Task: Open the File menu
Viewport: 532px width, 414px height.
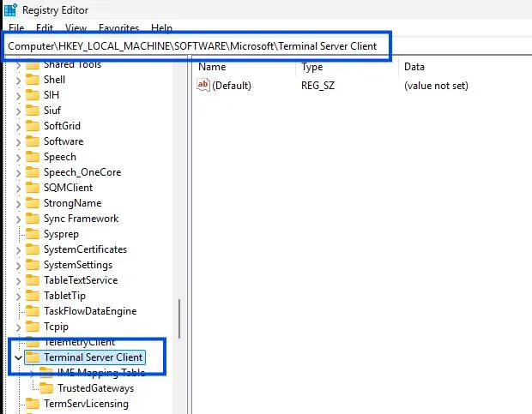Action: pos(16,28)
